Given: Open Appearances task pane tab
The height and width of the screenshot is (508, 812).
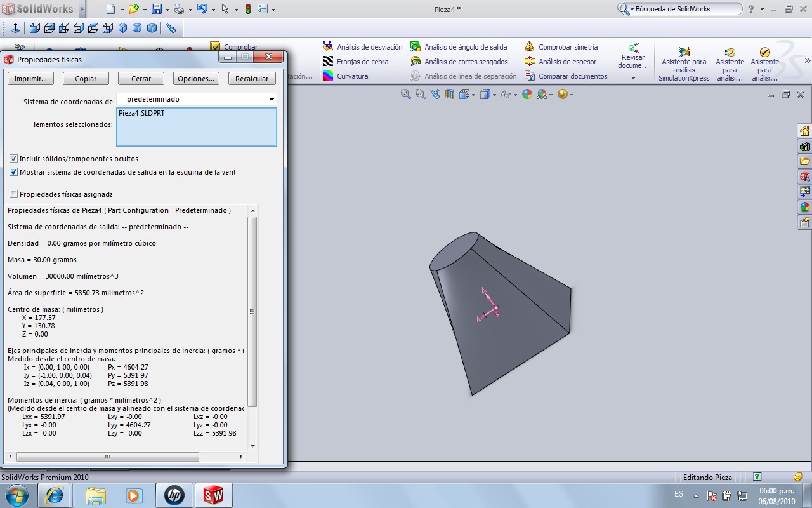Looking at the screenshot, I should [804, 207].
